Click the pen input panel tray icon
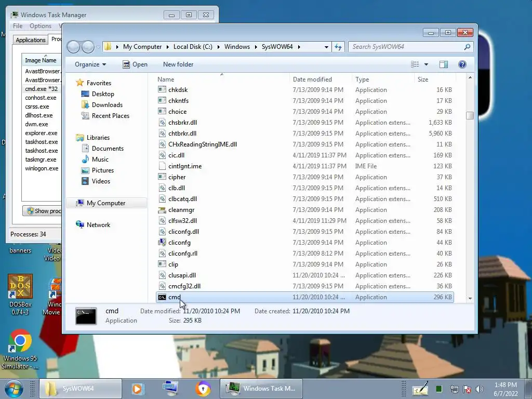 420,389
